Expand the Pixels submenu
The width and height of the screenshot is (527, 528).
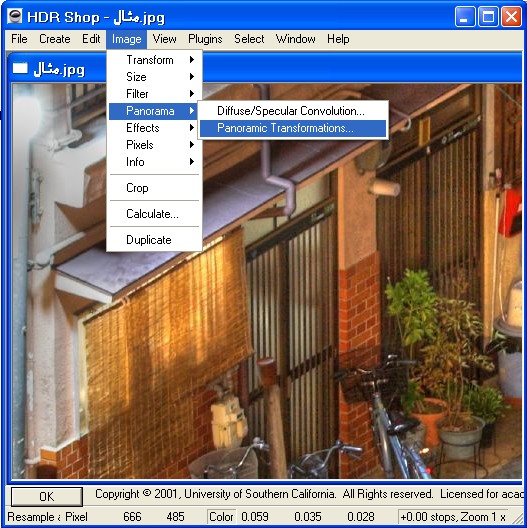pos(155,145)
